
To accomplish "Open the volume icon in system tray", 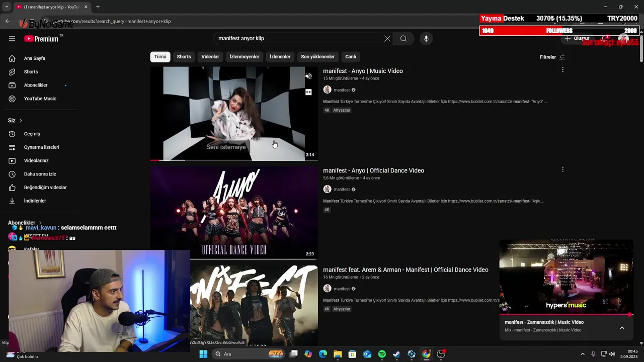I will (x=612, y=354).
